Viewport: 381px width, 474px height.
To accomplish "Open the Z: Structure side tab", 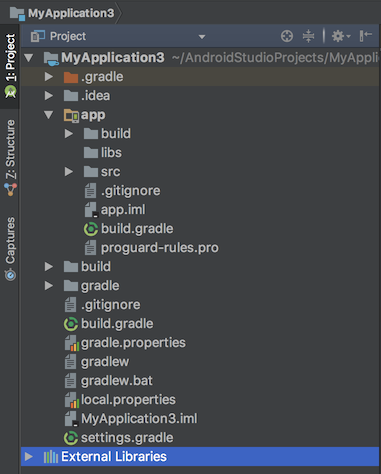I will point(10,158).
